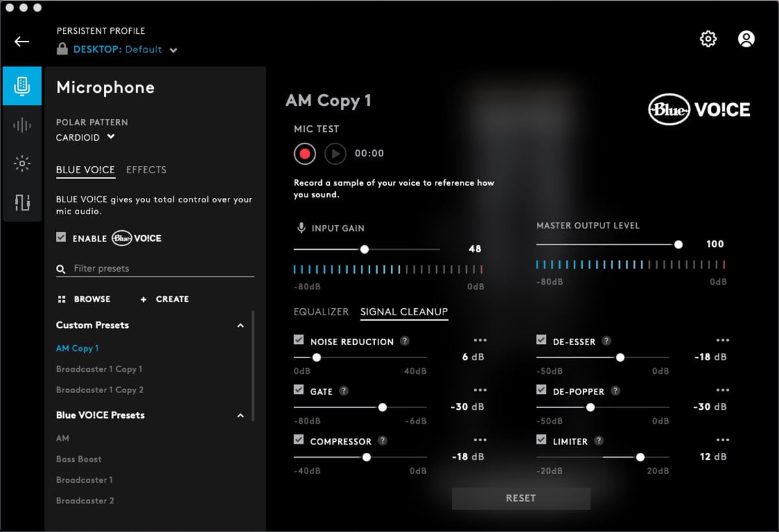779x532 pixels.
Task: Play back the mic test recording
Action: tap(336, 154)
